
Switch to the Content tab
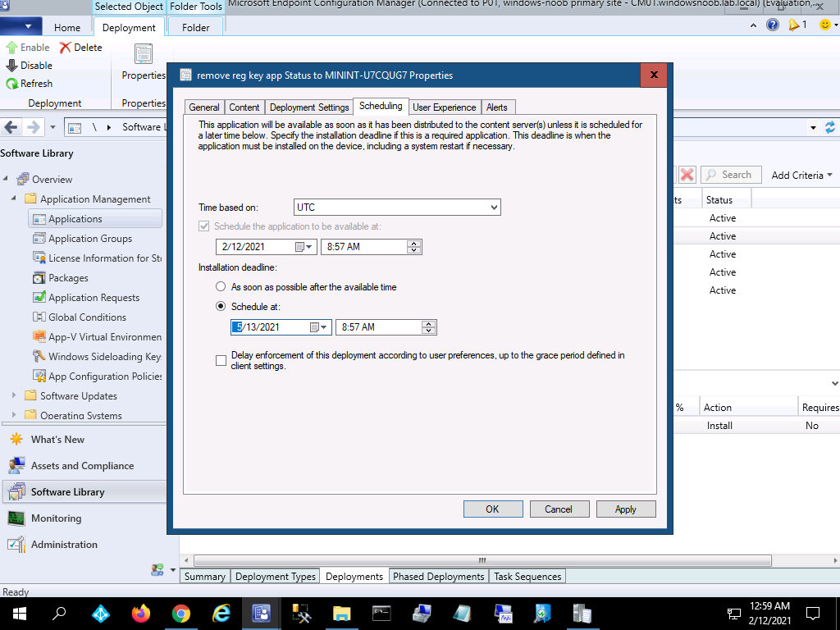[244, 107]
